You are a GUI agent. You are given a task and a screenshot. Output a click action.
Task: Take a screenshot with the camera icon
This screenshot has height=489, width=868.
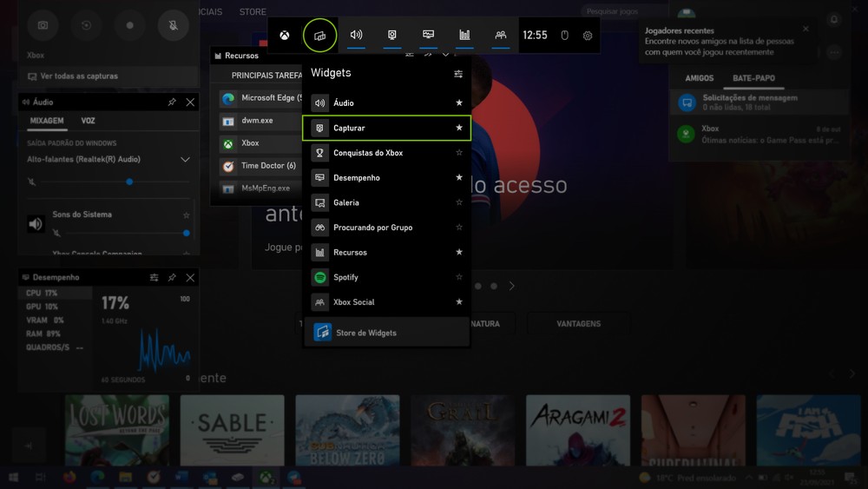(x=43, y=25)
